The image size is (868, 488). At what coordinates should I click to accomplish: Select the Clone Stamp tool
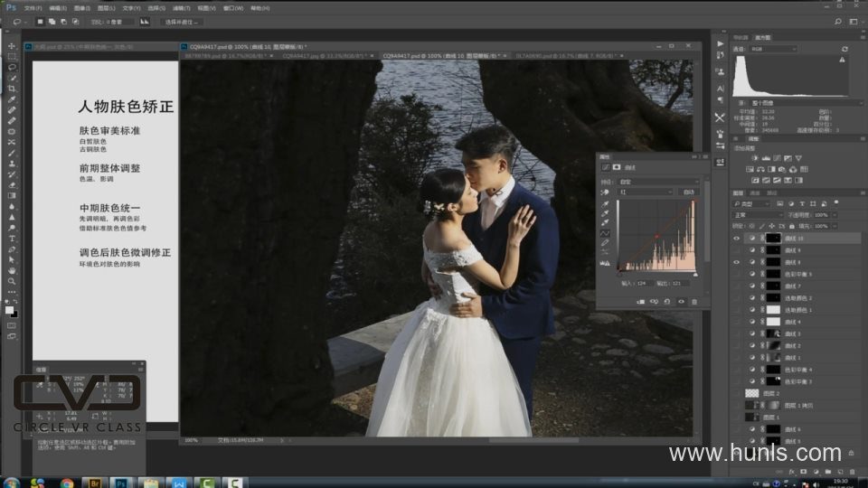[12, 164]
